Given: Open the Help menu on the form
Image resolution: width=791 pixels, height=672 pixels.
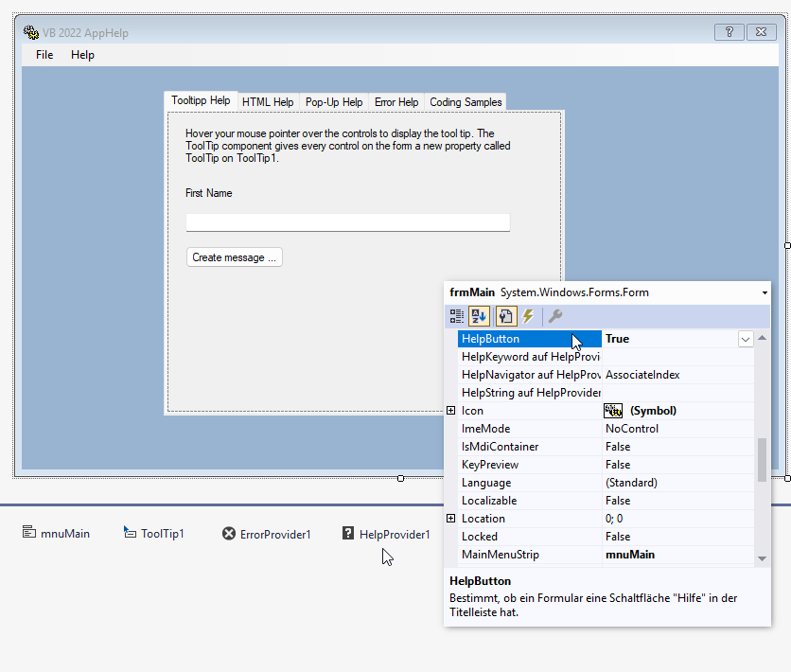Looking at the screenshot, I should [82, 55].
